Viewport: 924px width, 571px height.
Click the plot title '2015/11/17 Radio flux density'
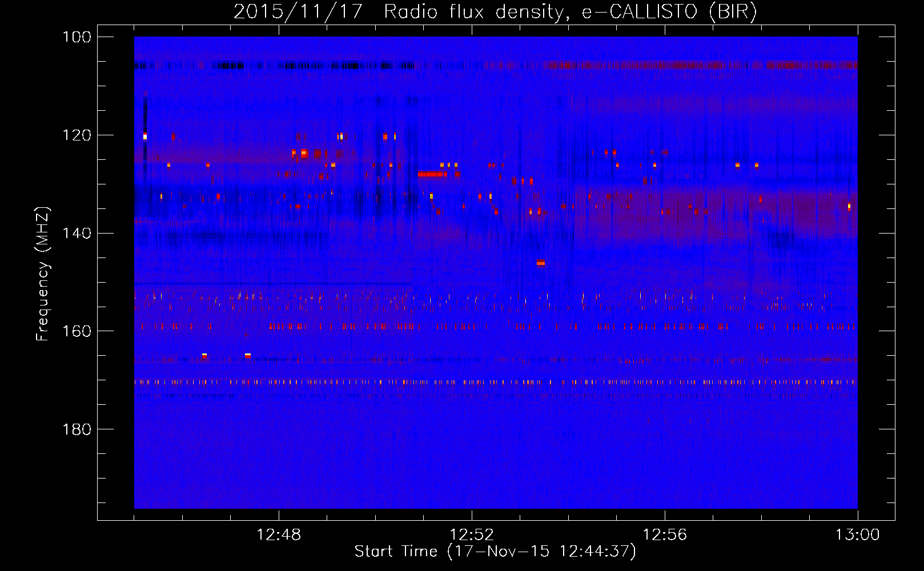[x=495, y=12]
